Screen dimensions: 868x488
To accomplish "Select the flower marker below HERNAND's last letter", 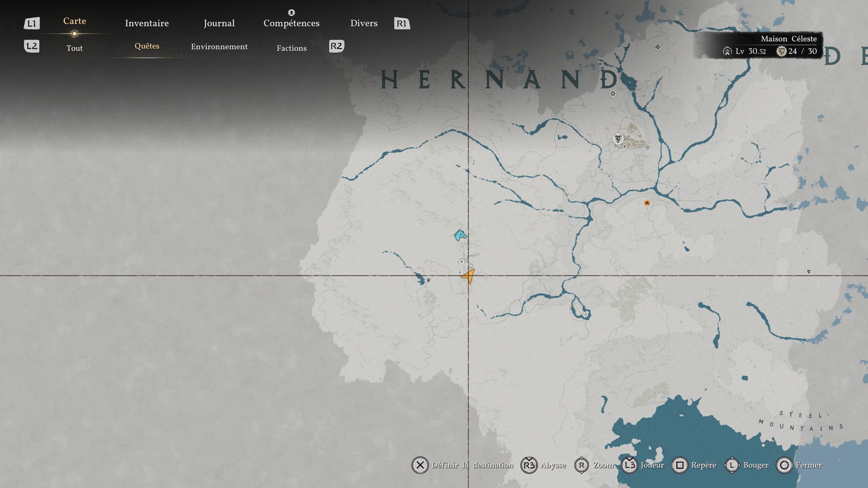I will [613, 94].
